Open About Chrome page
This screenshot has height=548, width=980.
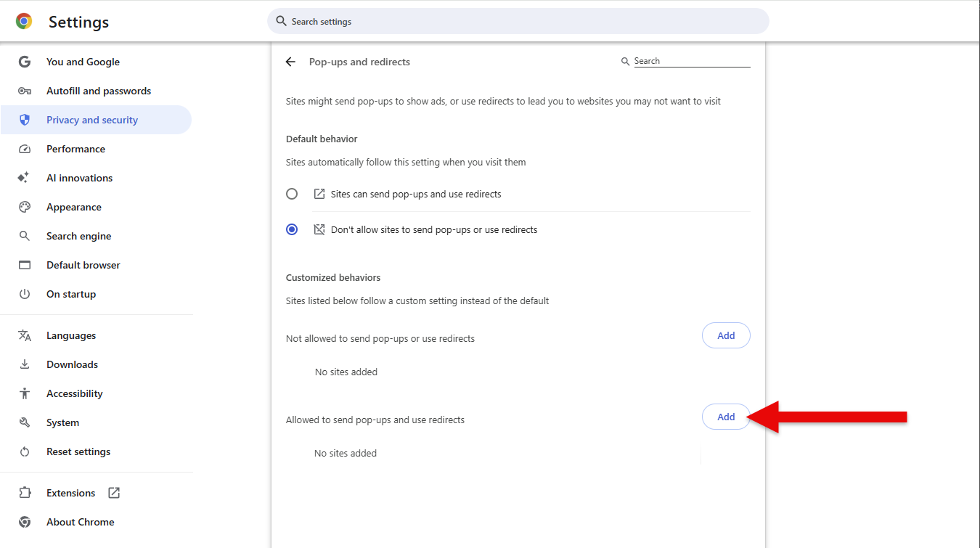pyautogui.click(x=81, y=522)
